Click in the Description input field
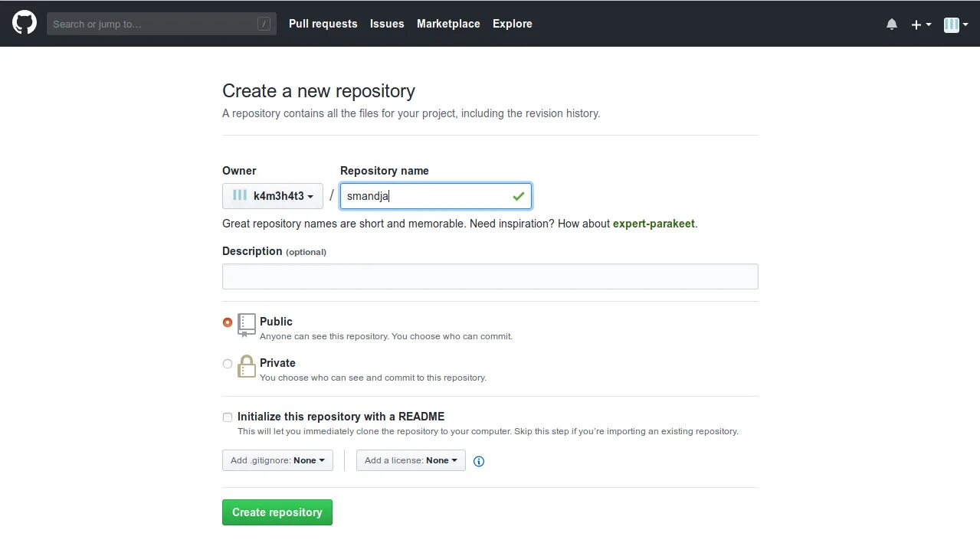Viewport: 980px width, 556px height. 490,276
